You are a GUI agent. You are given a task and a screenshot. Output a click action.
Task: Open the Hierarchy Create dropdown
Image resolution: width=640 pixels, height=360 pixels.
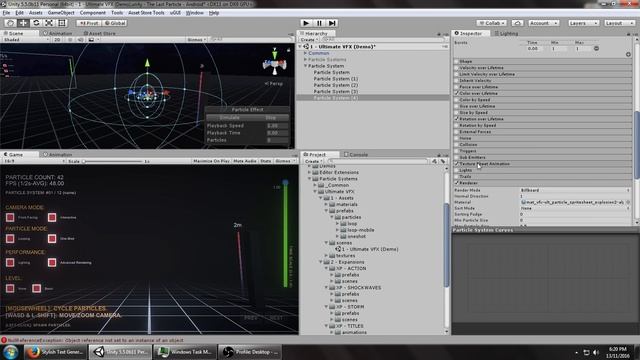click(x=309, y=40)
